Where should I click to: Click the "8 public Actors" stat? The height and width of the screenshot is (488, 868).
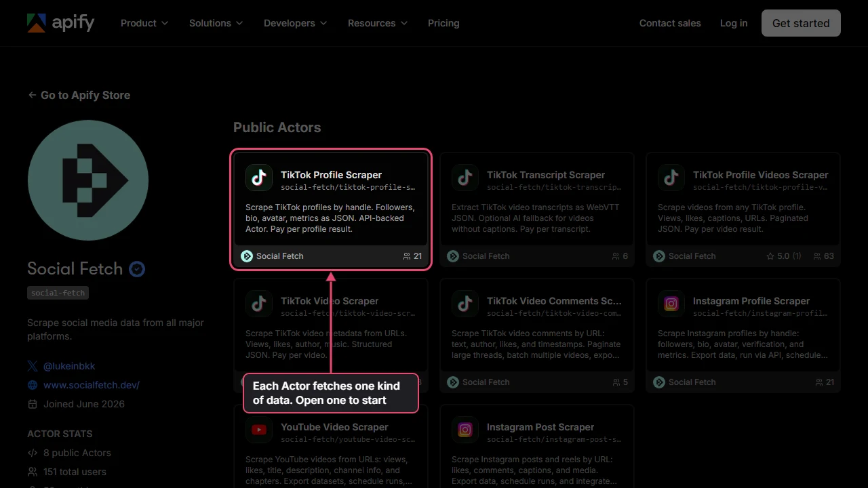point(77,453)
